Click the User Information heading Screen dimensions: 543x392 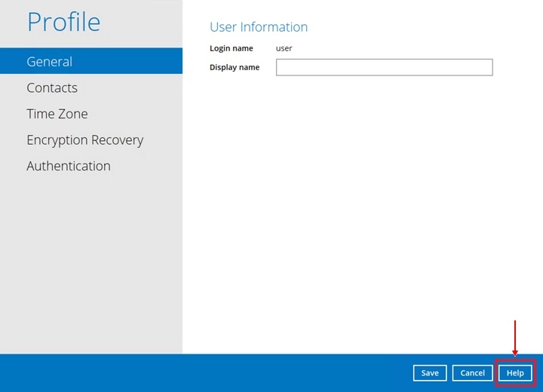tap(259, 27)
